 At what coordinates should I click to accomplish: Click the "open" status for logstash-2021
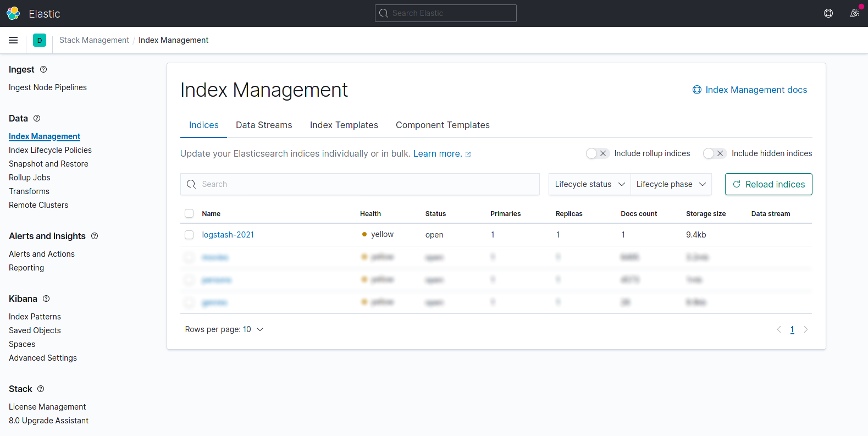click(434, 235)
